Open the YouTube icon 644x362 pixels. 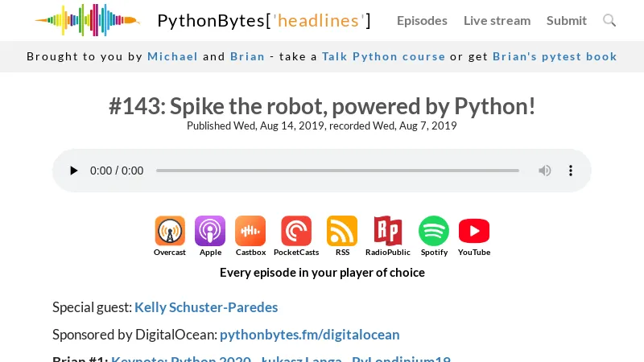(x=474, y=232)
